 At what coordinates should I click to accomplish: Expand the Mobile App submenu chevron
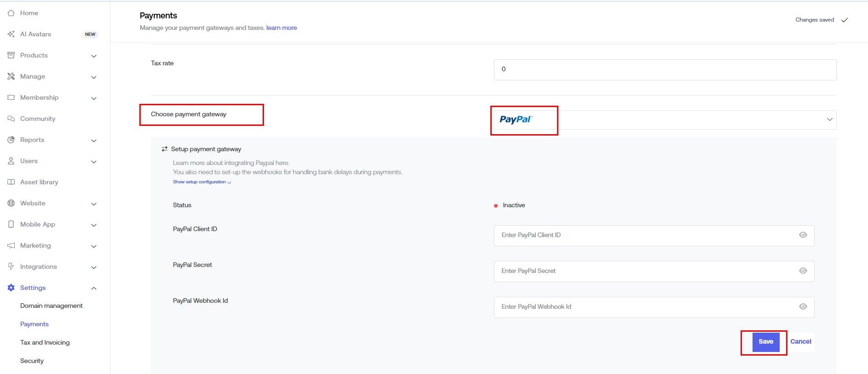pyautogui.click(x=94, y=225)
